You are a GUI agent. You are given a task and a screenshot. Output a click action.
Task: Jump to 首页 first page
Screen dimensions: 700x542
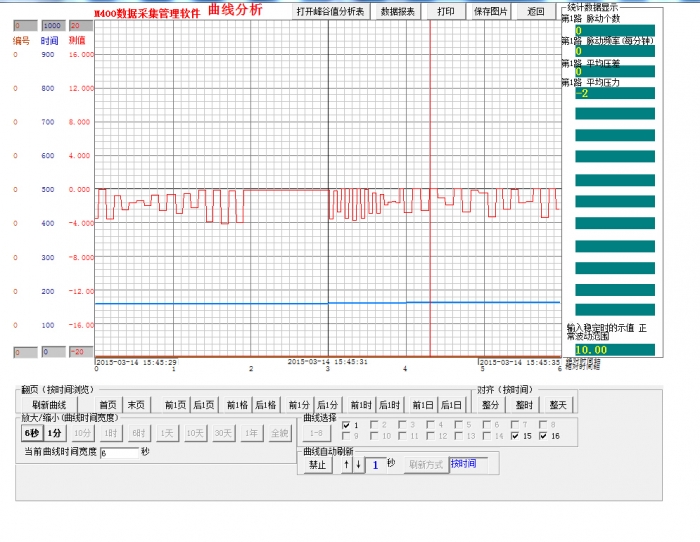click(108, 405)
